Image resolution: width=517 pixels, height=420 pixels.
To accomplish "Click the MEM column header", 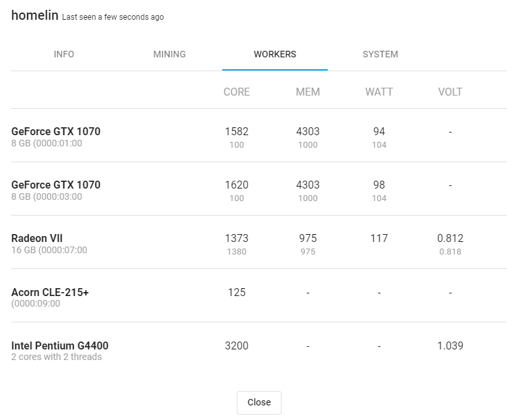I will point(307,92).
